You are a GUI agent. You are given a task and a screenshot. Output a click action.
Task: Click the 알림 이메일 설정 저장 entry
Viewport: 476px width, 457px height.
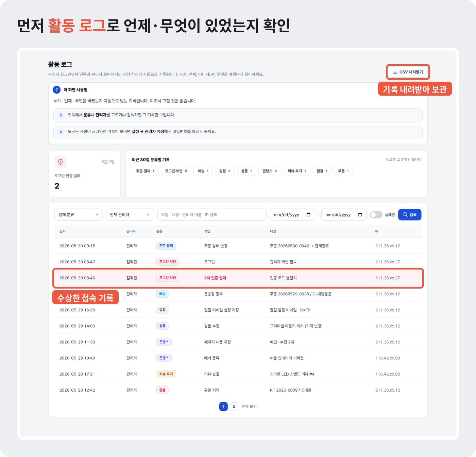[x=222, y=310]
